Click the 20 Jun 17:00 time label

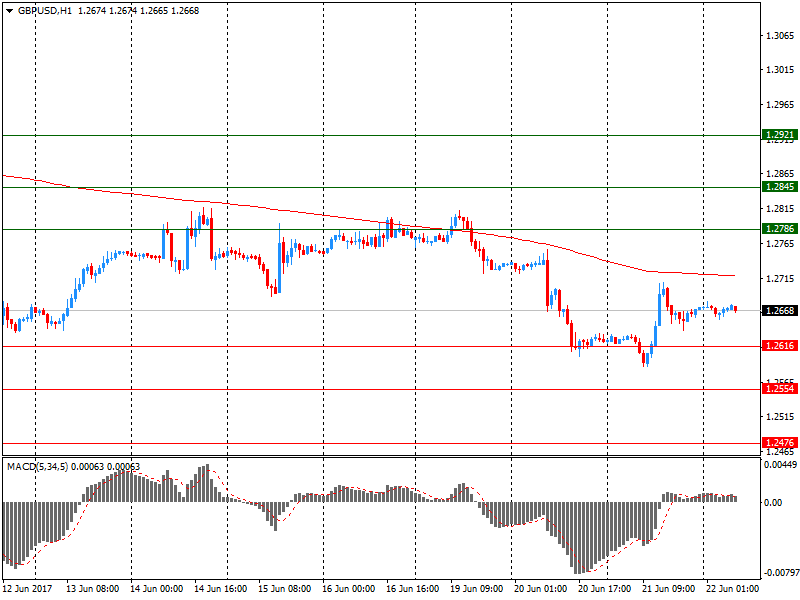605,589
